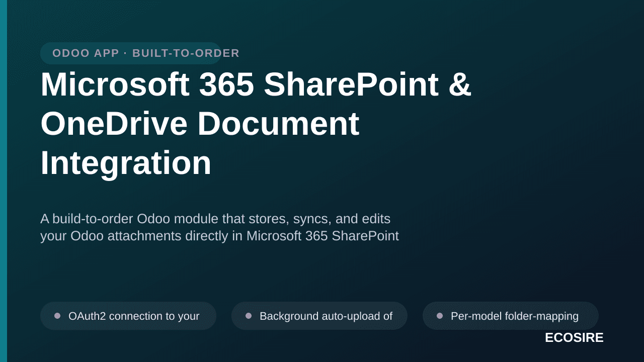Click the 'OAuth2 connection to your' pill
The image size is (644, 362).
coord(128,316)
